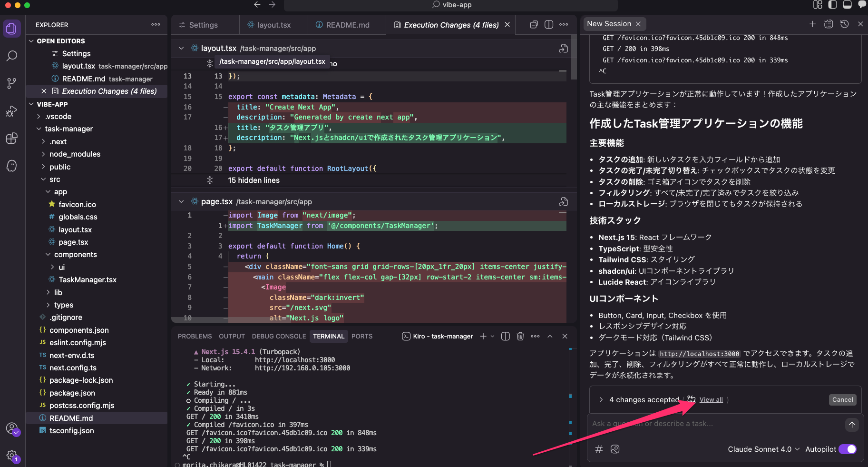Kill terminal with trash icon
868x467 pixels.
point(520,336)
